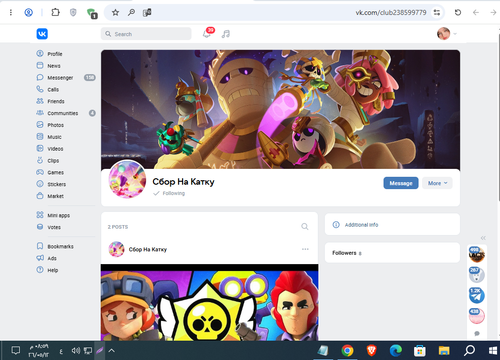Click the Message button
500x360 pixels.
click(401, 183)
